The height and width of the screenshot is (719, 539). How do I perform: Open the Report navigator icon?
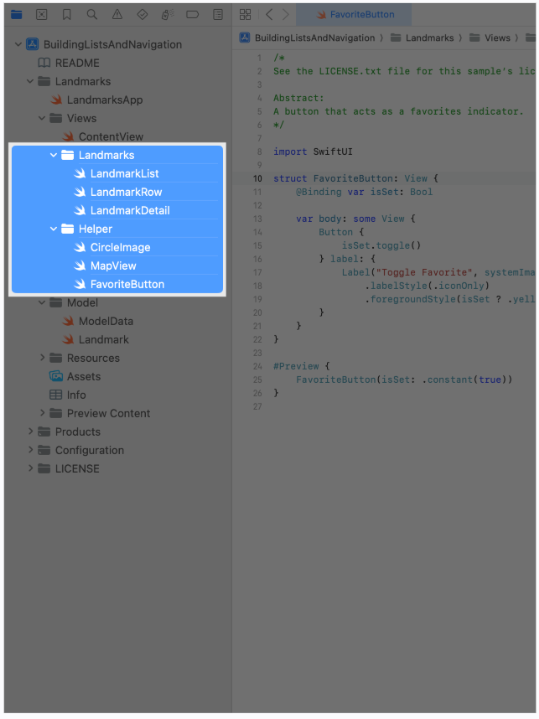pyautogui.click(x=218, y=15)
